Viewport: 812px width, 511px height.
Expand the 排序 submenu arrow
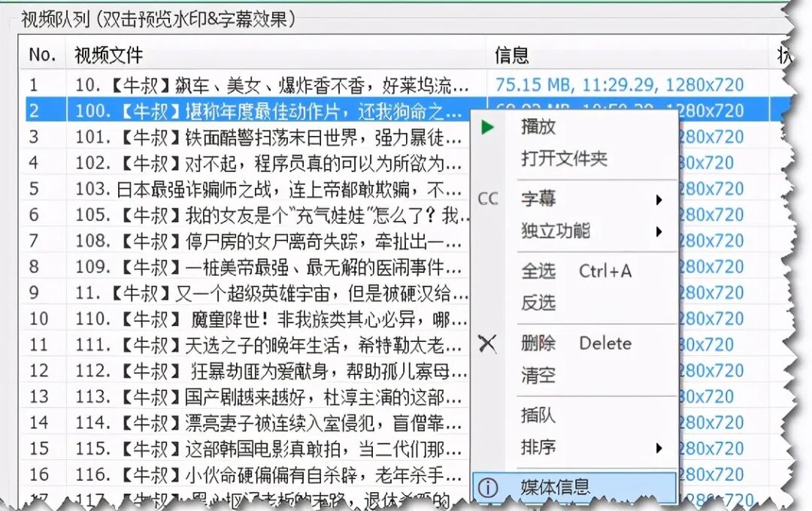[x=659, y=448]
